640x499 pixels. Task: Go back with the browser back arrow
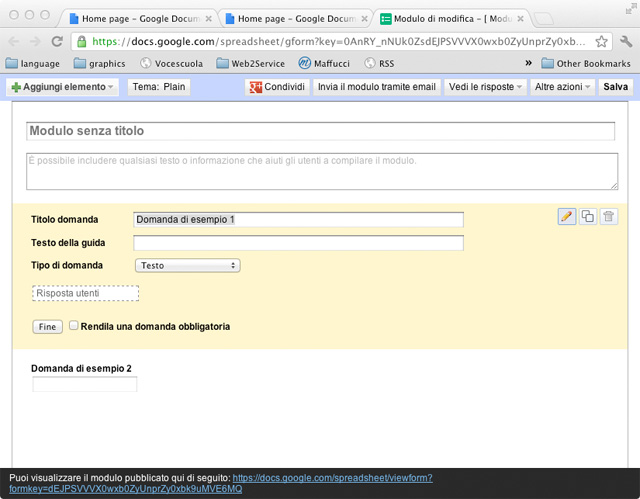[14, 42]
